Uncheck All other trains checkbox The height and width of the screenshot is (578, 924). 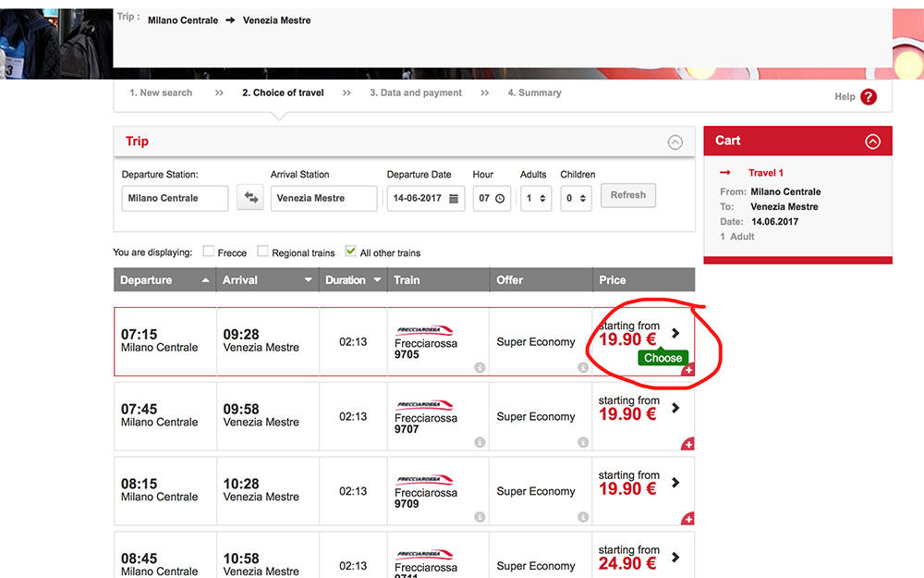pyautogui.click(x=350, y=251)
